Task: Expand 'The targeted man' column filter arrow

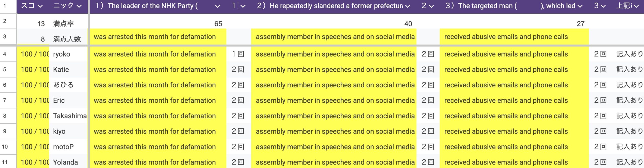Action: [x=580, y=6]
